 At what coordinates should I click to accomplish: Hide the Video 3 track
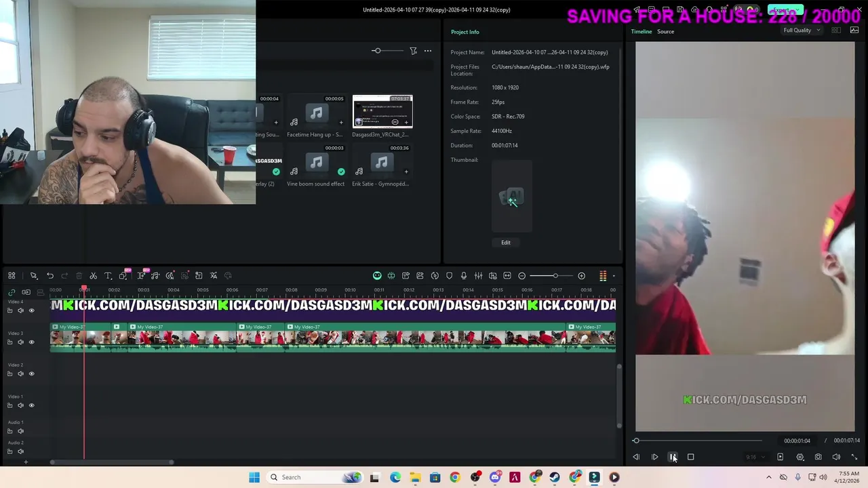31,342
